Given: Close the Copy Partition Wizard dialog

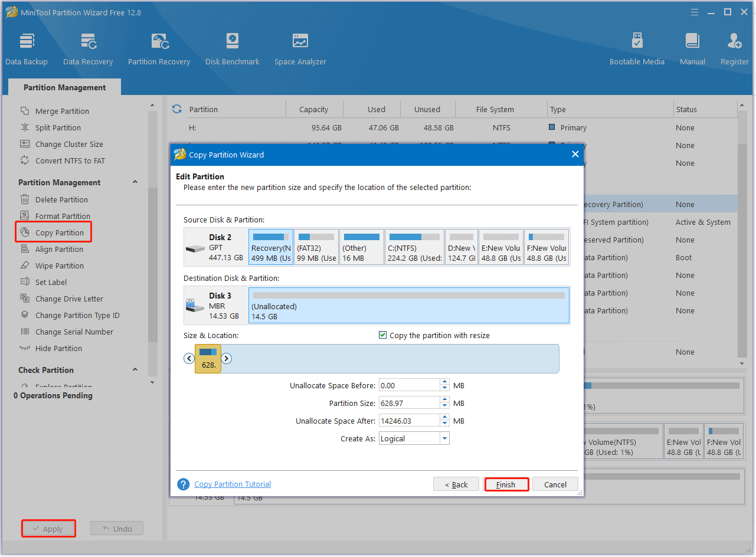Looking at the screenshot, I should point(575,154).
